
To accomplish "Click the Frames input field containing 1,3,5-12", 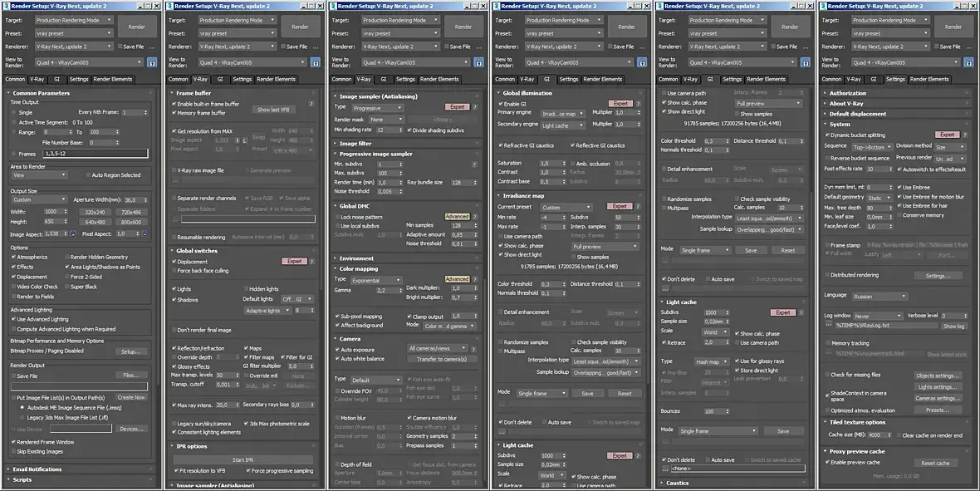I will (x=96, y=153).
